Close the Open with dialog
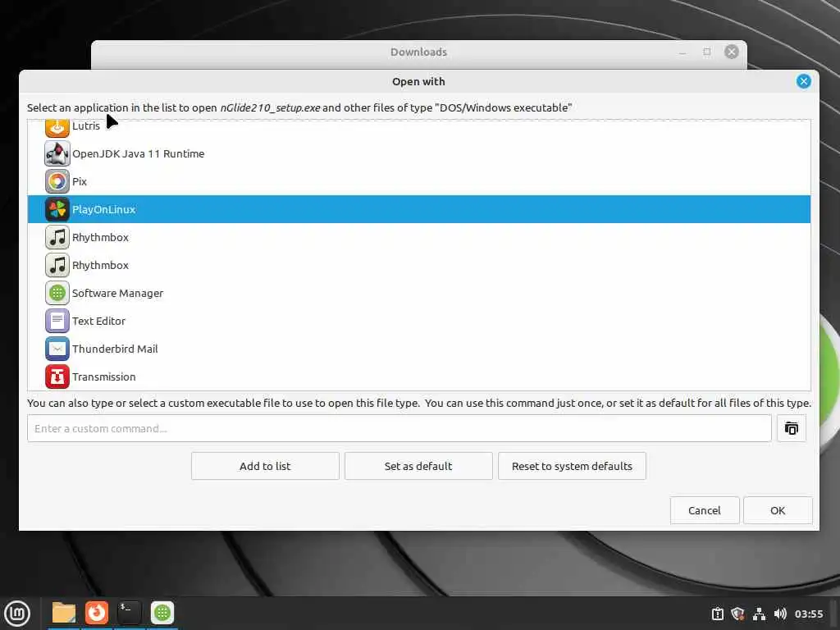840x630 pixels. 803,81
